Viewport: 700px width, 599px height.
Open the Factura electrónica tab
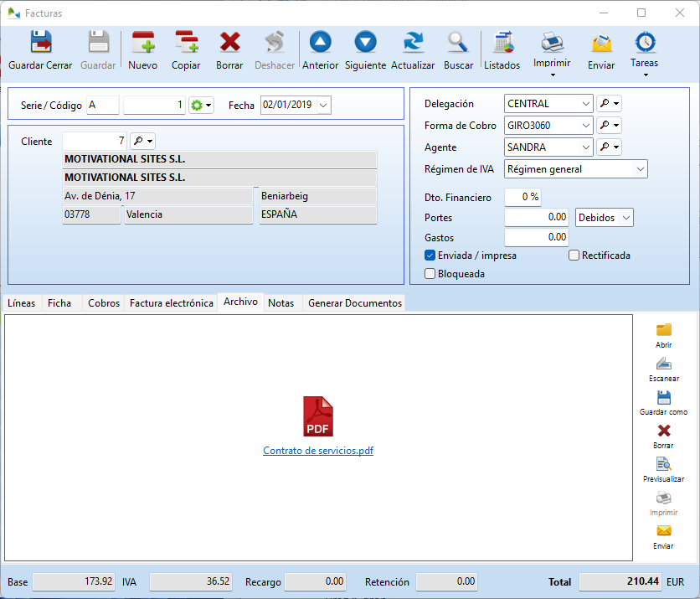click(x=171, y=302)
